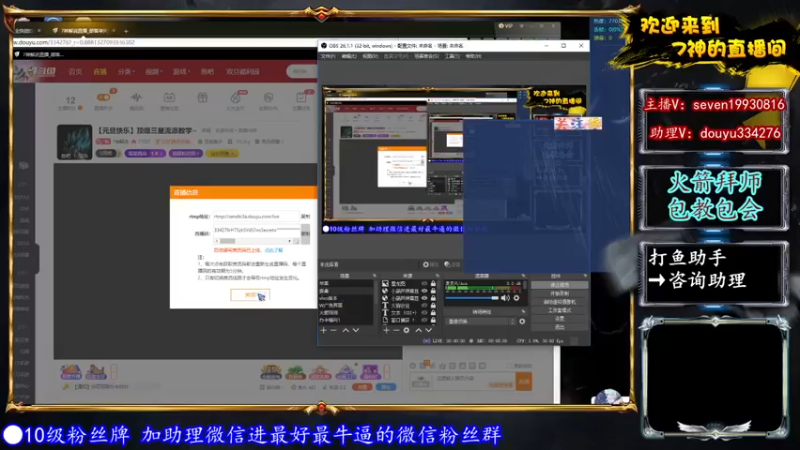Pop out the OBS sources dock

pos(437,276)
